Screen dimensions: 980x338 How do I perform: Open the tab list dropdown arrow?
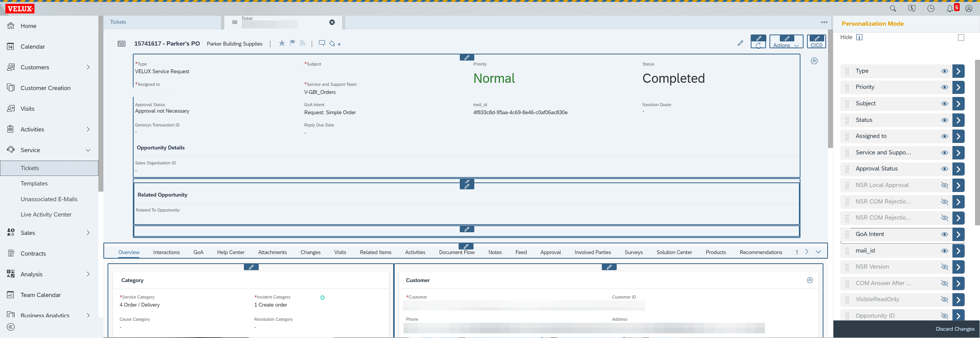pyautogui.click(x=818, y=252)
